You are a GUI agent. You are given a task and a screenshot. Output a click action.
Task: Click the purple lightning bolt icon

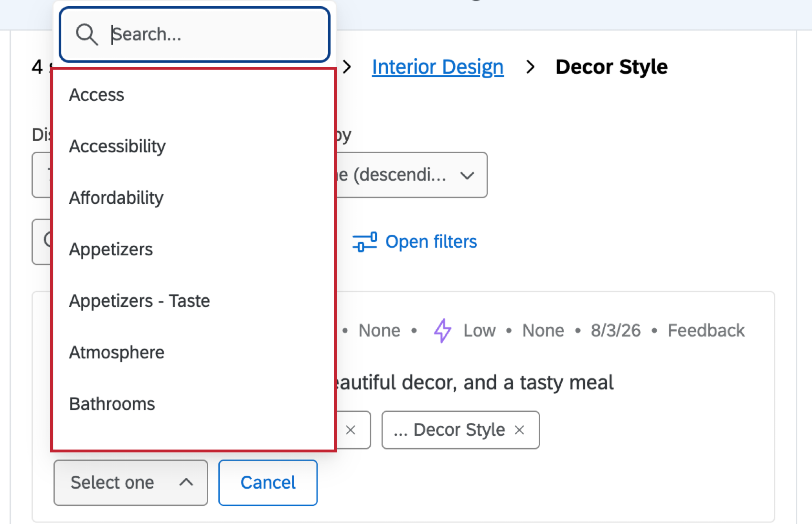point(442,331)
